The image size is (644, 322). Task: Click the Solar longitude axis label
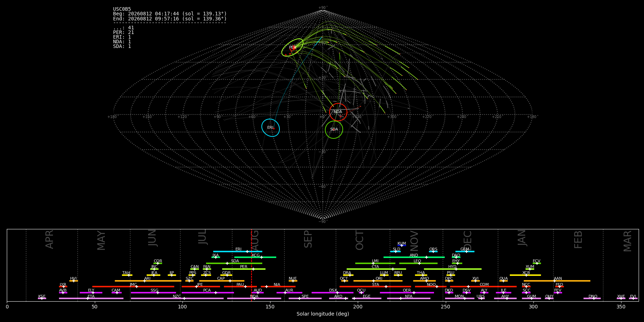[x=323, y=314]
